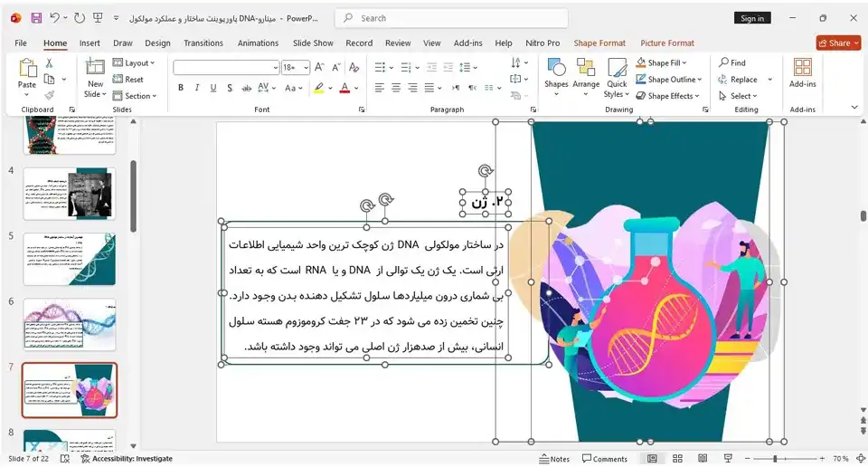Toggle underline formatting
This screenshot has width=868, height=467.
coord(213,88)
